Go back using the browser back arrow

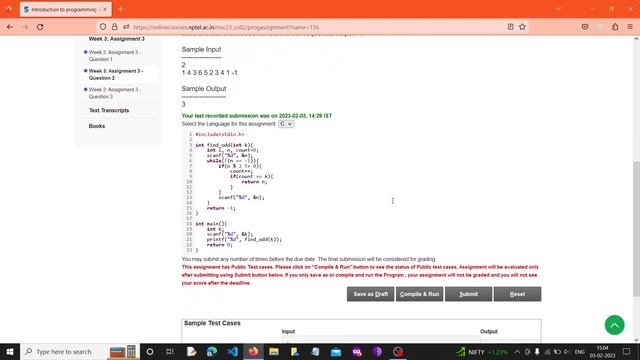[x=10, y=27]
